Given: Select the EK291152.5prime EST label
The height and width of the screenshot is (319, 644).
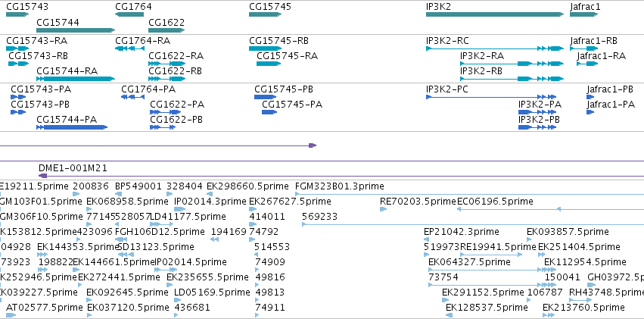Looking at the screenshot, I should click(483, 292).
